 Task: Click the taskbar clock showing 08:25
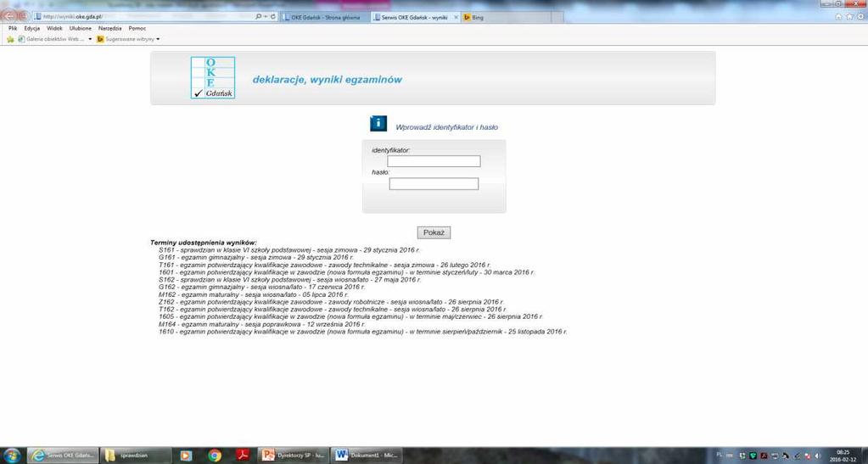(x=843, y=456)
